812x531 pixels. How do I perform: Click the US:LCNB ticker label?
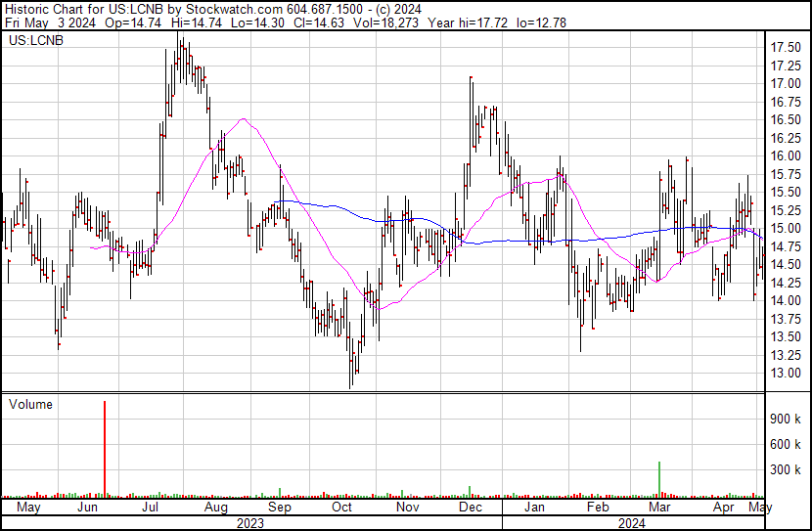tap(36, 40)
